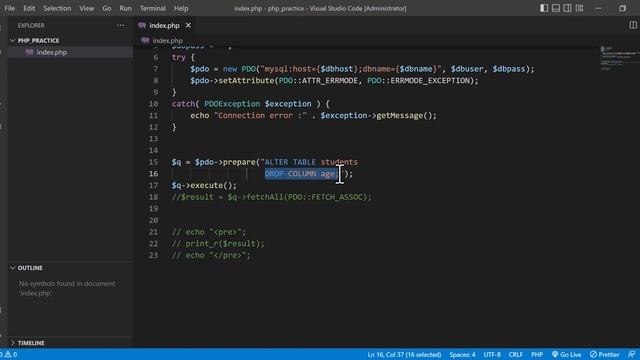Open the View menu

[x=87, y=8]
